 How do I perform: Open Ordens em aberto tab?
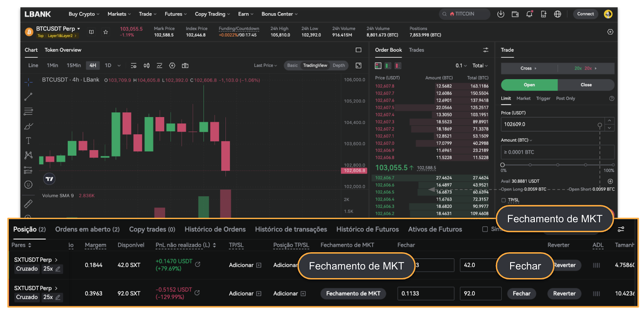tap(87, 229)
